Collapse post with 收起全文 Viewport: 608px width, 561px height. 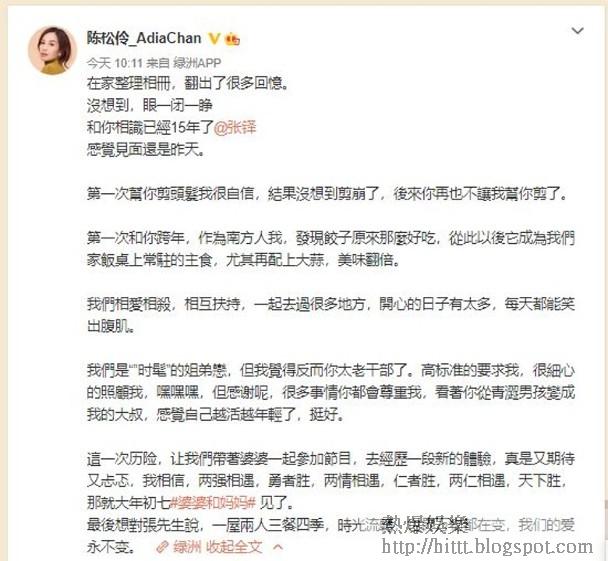[x=234, y=547]
